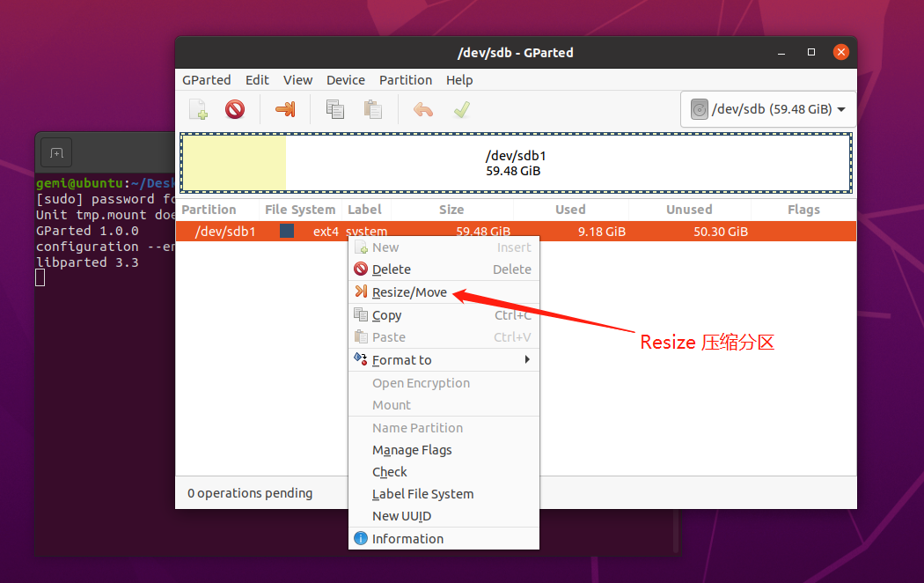The height and width of the screenshot is (583, 924).
Task: Select the /dev/sdb1 partition name cell
Action: (225, 231)
